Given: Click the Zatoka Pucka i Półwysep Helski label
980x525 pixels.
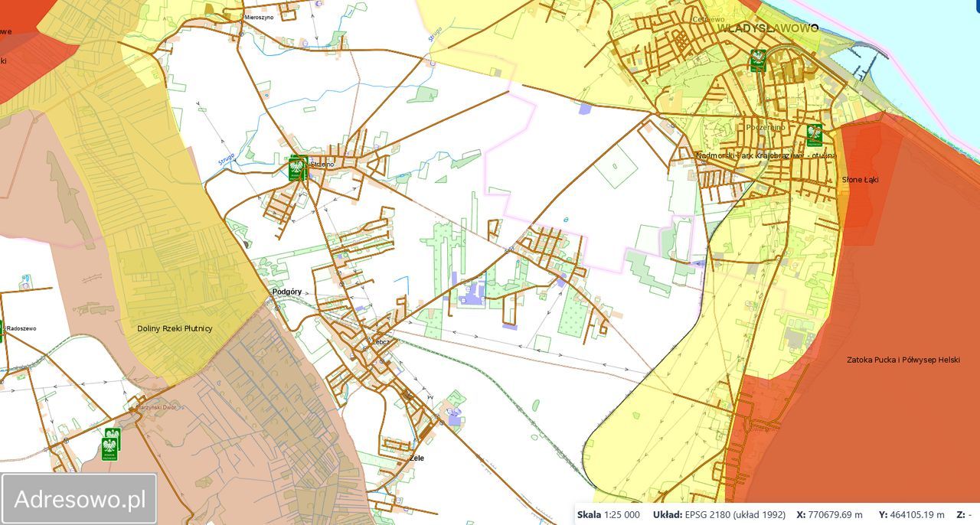Looking at the screenshot, I should 903,360.
